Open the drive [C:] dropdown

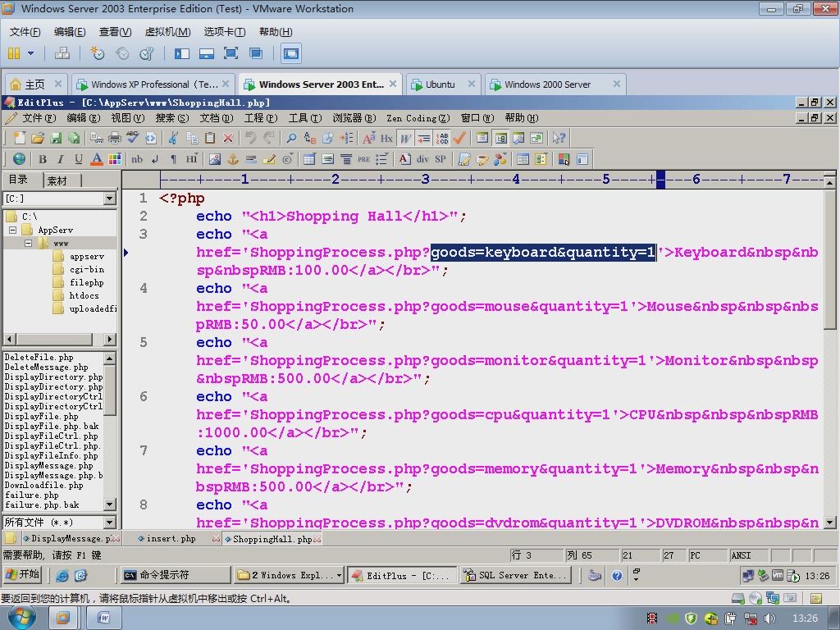tap(109, 199)
